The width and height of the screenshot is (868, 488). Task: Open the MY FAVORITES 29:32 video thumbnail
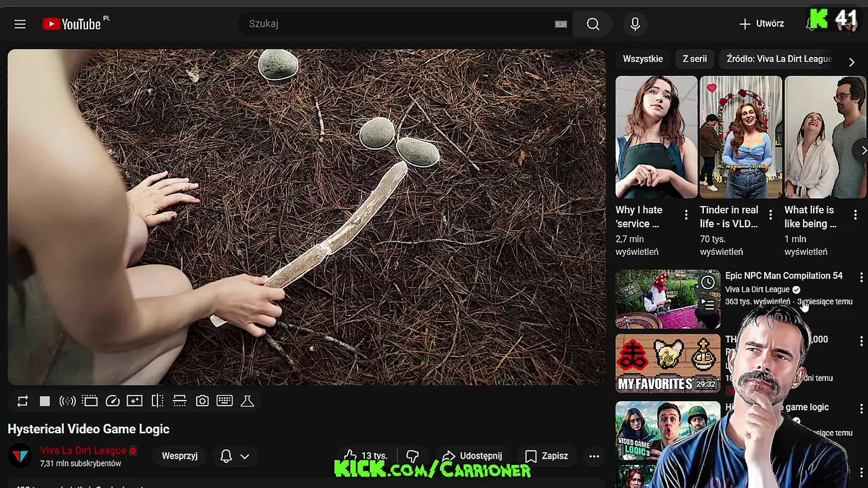click(x=668, y=363)
